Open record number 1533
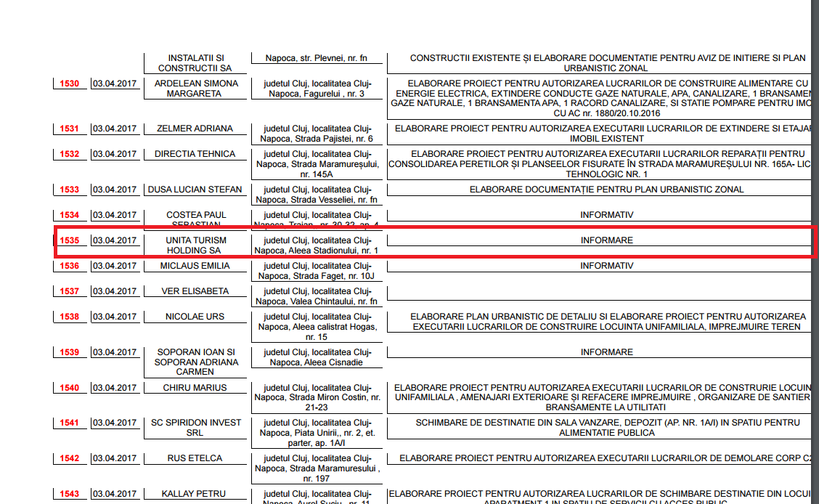The height and width of the screenshot is (504, 819). tap(70, 190)
